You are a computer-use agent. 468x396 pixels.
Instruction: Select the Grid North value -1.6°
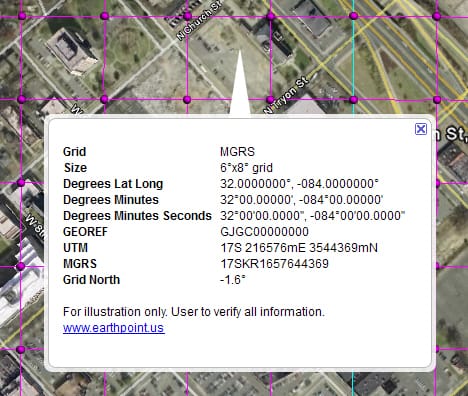coord(233,280)
